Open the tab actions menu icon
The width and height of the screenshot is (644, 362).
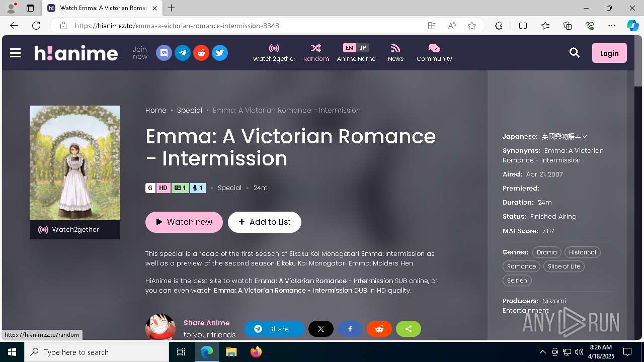click(x=30, y=8)
